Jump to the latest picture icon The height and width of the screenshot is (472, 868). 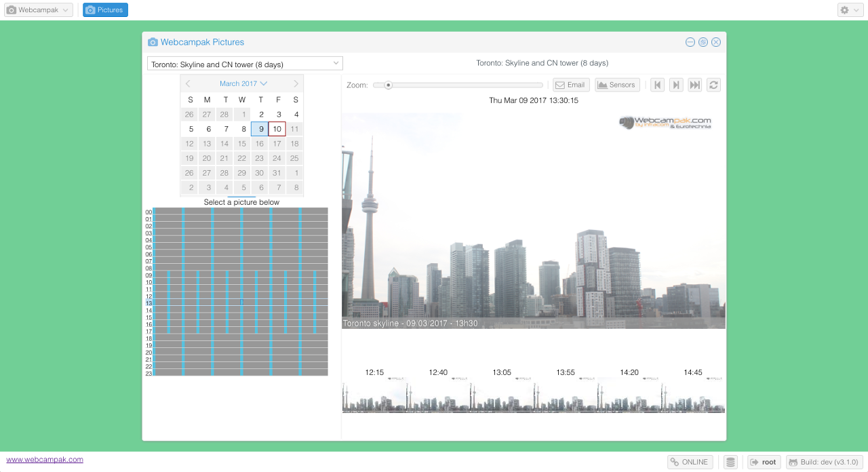coord(694,85)
